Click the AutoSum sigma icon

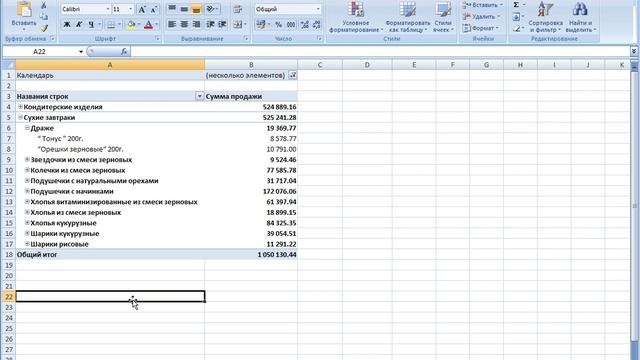click(x=516, y=5)
